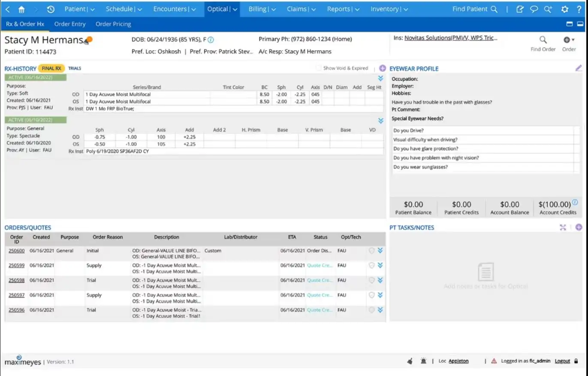Collapse the active soft contact lens Rx
588x376 pixels.
pyautogui.click(x=380, y=79)
